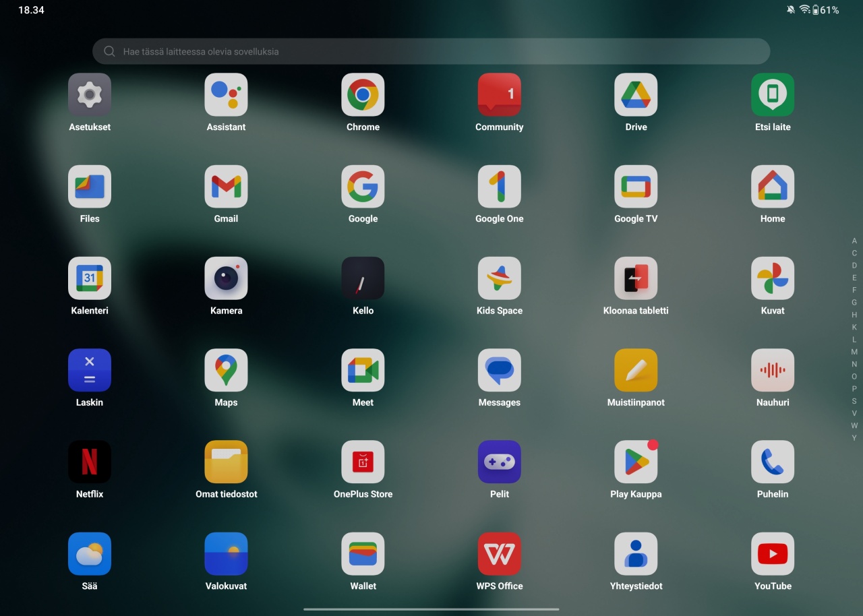Jump to letter N in alphabet index
Image resolution: width=863 pixels, height=616 pixels.
(x=854, y=364)
